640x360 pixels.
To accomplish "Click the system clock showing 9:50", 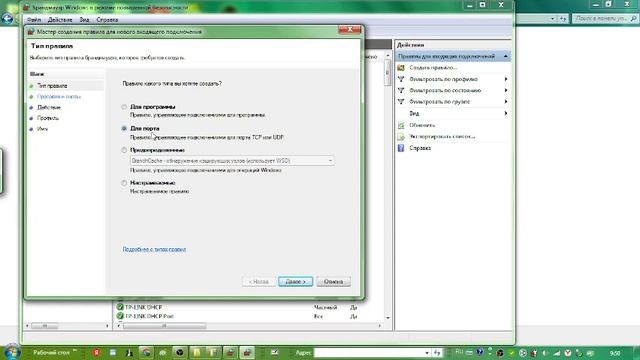I will 615,353.
